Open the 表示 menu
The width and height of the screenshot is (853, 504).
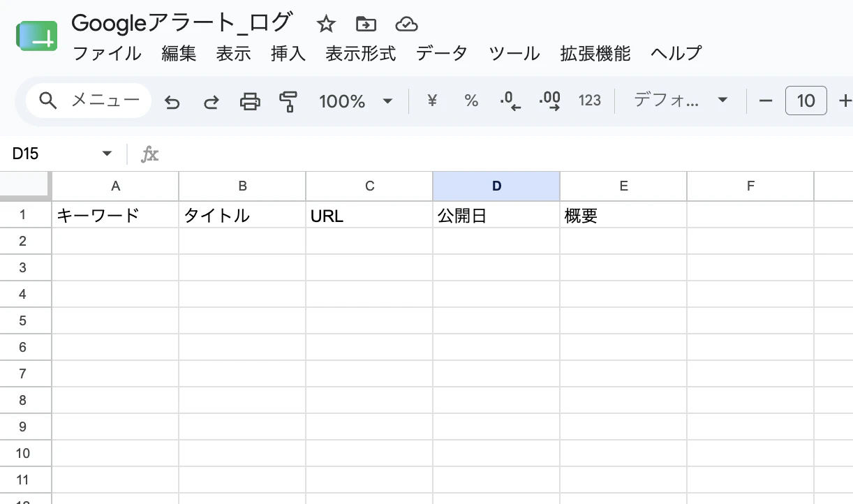[233, 54]
